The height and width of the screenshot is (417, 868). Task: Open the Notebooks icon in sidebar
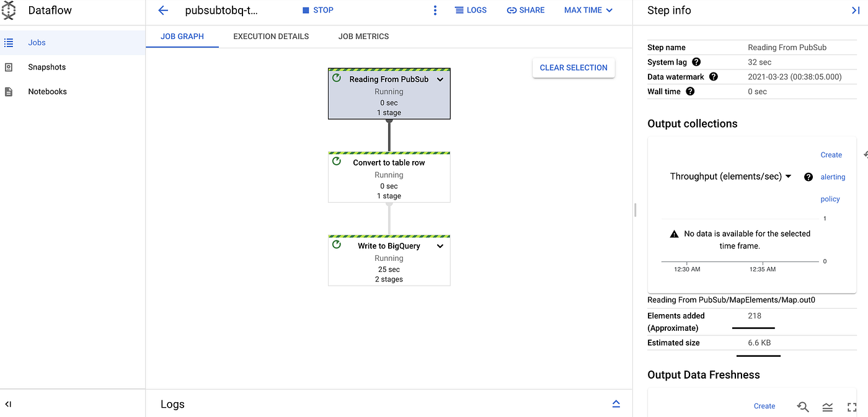[x=9, y=92]
